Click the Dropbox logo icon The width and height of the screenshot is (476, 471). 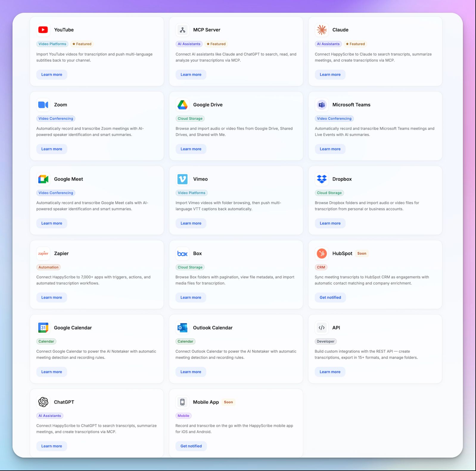tap(322, 179)
